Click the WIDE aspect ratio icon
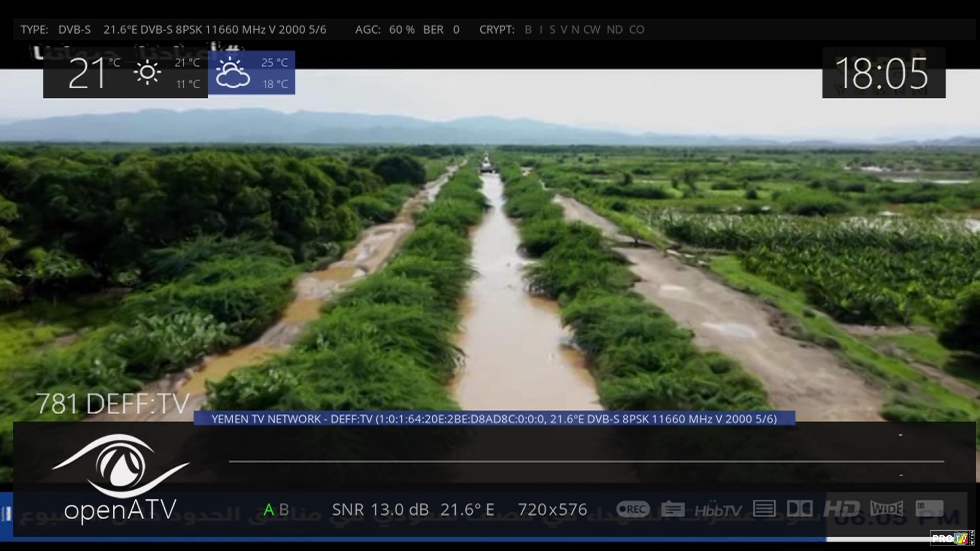 (x=887, y=509)
